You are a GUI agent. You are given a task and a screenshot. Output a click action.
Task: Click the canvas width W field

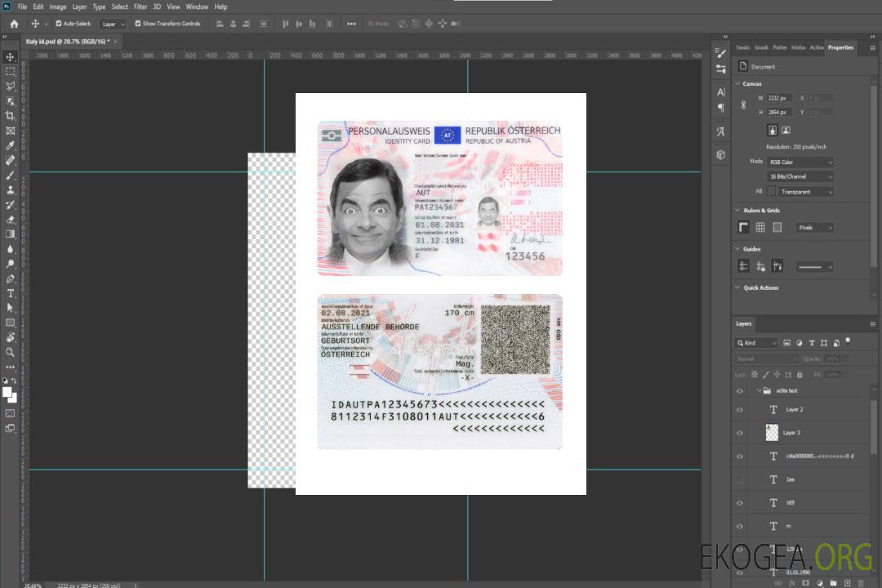coord(779,98)
